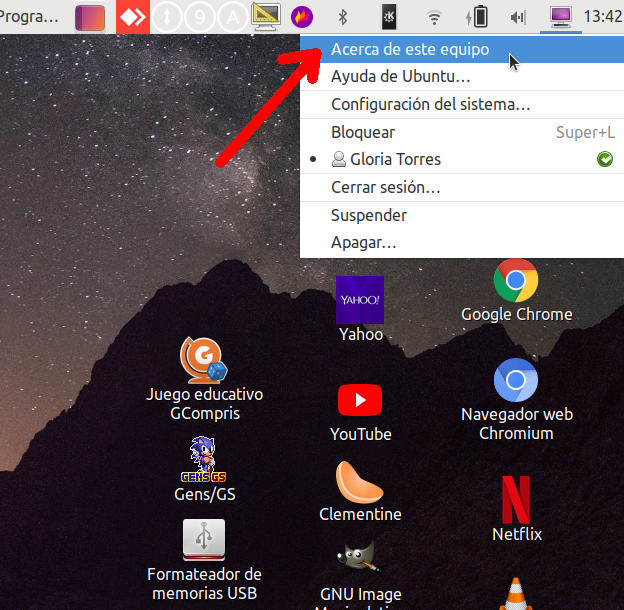Open Ayuda de Ubuntu... entry
624x610 pixels.
462,76
